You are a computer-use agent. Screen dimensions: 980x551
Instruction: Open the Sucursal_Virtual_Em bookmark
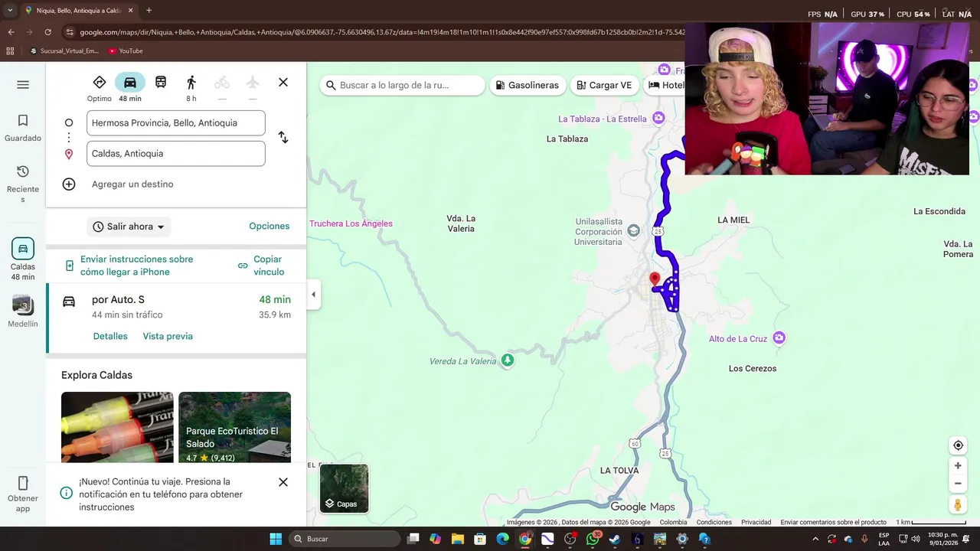64,51
